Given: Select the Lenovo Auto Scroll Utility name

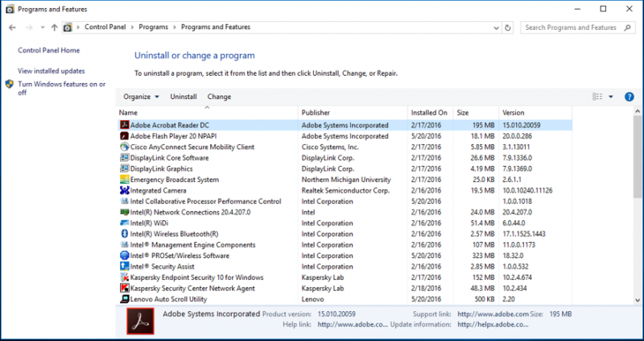Looking at the screenshot, I should (168, 299).
